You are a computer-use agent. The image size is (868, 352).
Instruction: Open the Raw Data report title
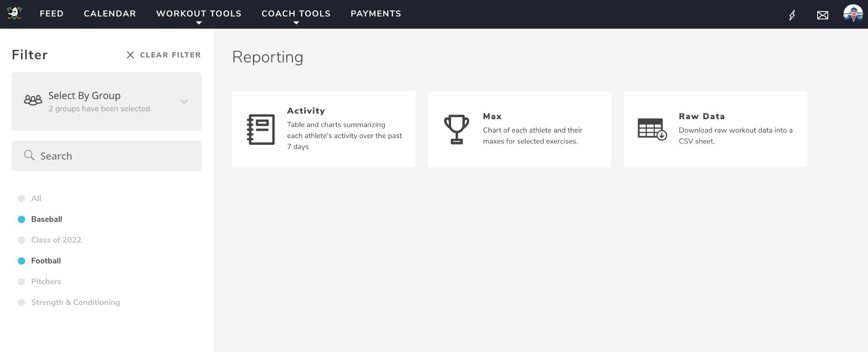click(x=702, y=117)
